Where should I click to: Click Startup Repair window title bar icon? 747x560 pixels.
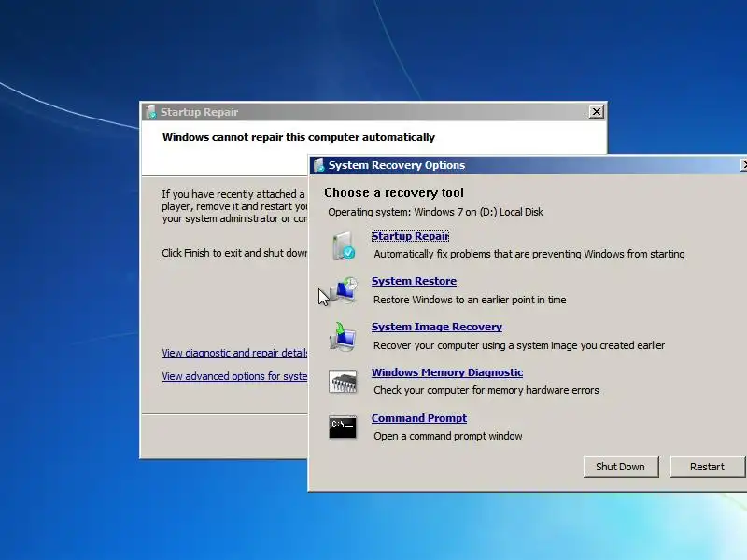coord(150,112)
